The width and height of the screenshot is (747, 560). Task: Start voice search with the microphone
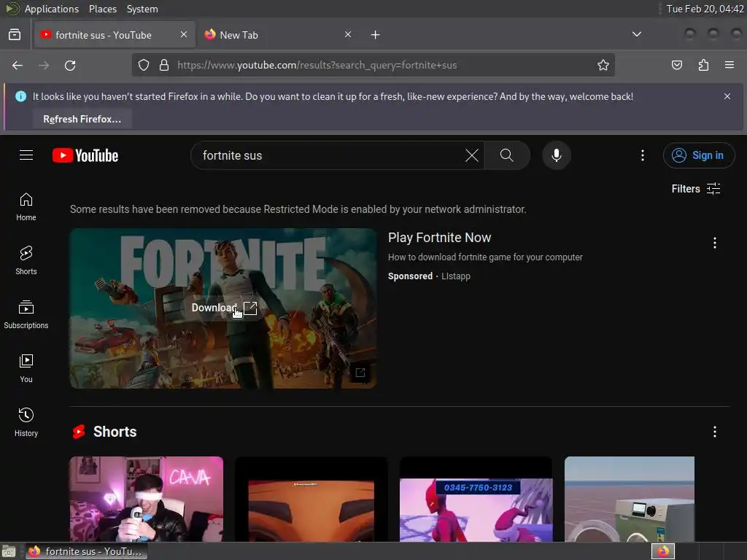point(557,155)
